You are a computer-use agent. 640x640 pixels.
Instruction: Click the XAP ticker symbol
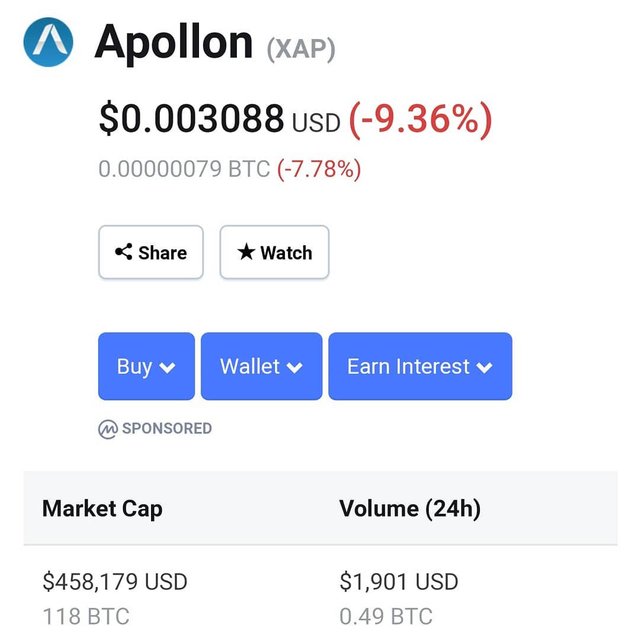(301, 47)
